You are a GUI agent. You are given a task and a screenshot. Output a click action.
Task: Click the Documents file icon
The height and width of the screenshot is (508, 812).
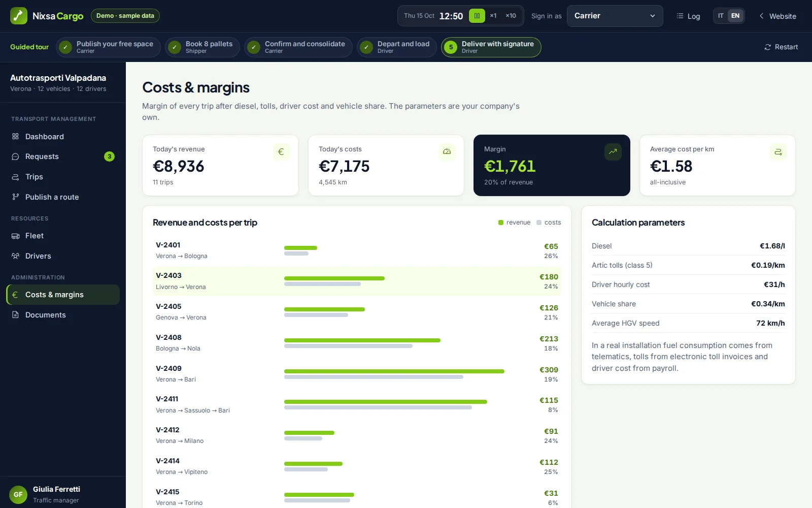tap(15, 315)
